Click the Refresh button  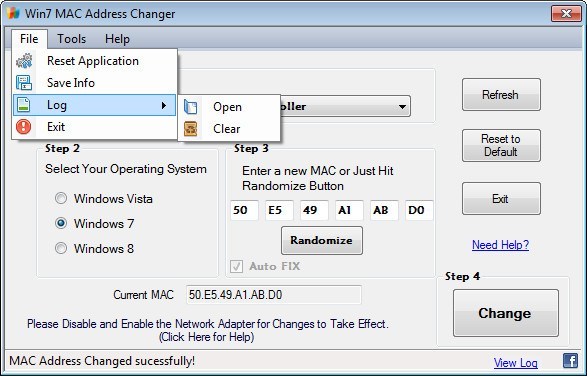[x=501, y=94]
